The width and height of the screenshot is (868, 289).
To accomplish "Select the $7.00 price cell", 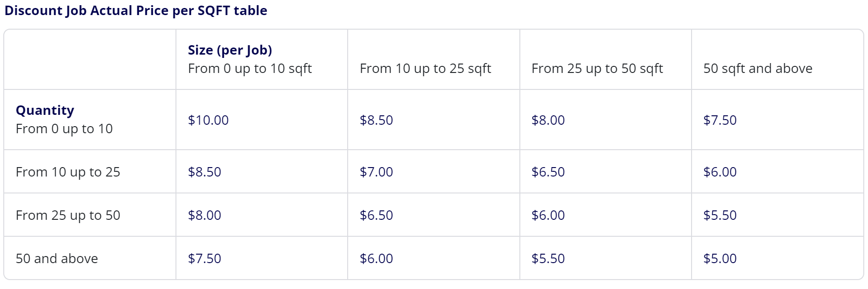I will click(x=376, y=172).
